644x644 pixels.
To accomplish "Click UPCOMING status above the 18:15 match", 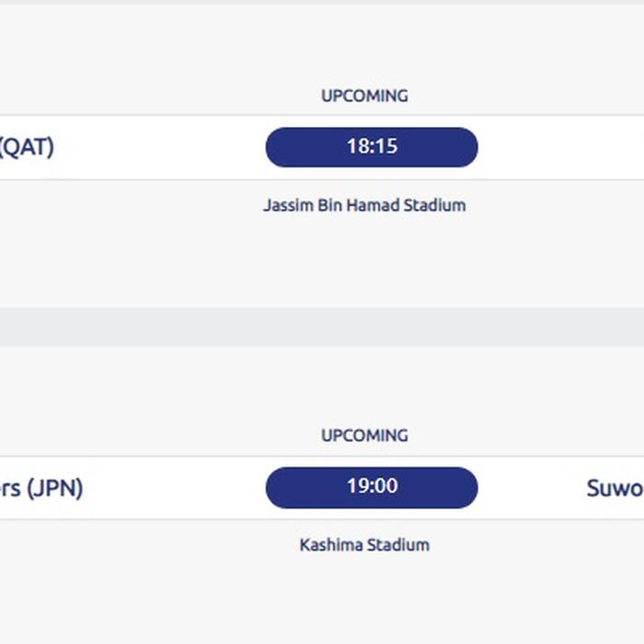I will click(x=364, y=96).
